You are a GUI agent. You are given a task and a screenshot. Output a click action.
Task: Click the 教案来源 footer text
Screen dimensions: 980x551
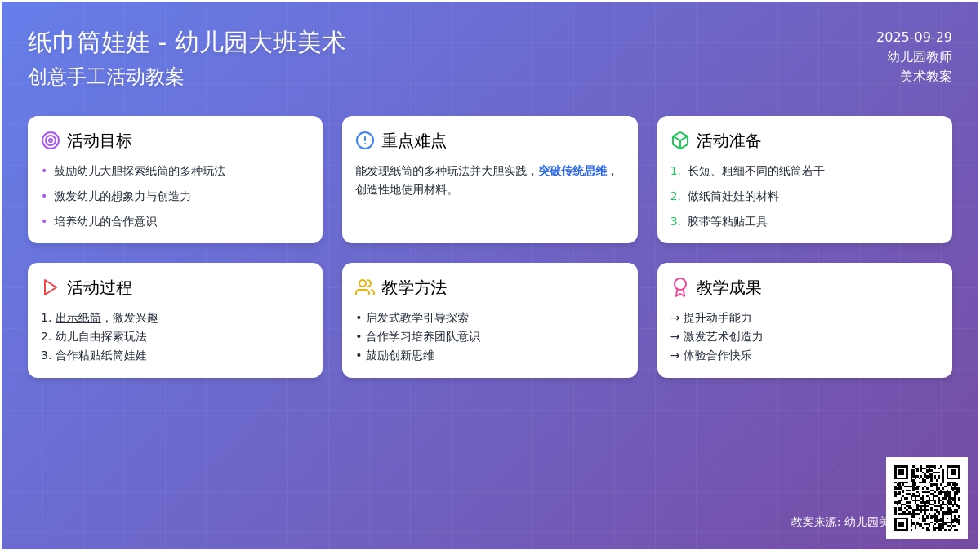coord(838,522)
